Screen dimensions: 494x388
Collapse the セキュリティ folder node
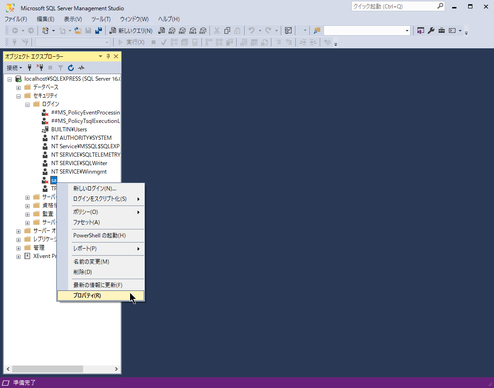click(x=18, y=96)
